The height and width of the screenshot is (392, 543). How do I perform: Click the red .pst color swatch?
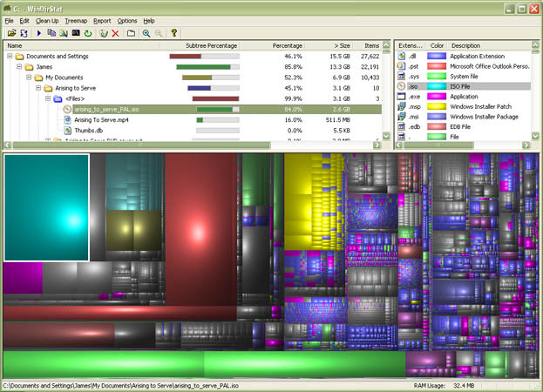tap(437, 66)
